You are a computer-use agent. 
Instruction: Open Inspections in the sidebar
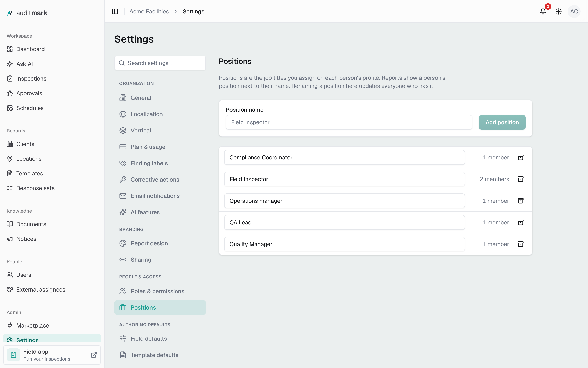(52, 79)
